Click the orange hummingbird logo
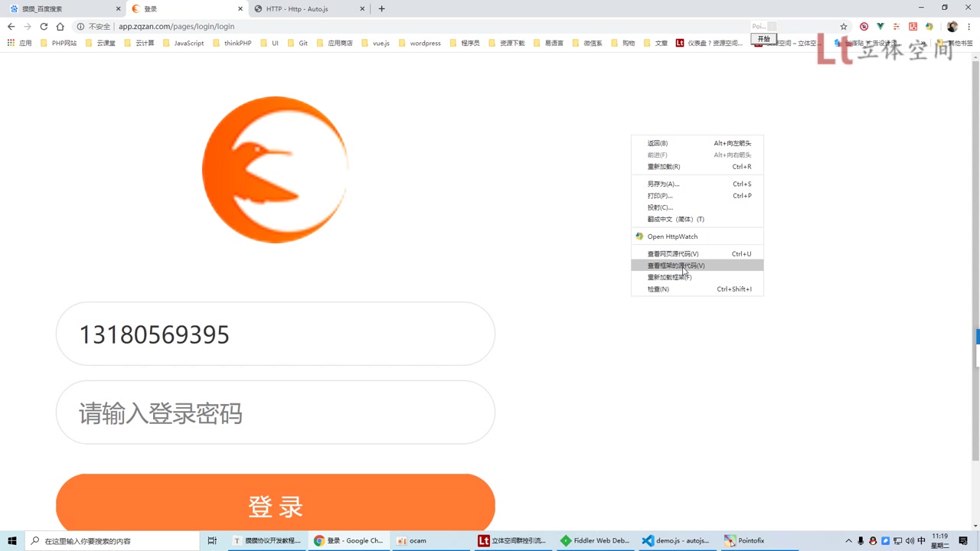Image resolution: width=980 pixels, height=551 pixels. (x=276, y=170)
